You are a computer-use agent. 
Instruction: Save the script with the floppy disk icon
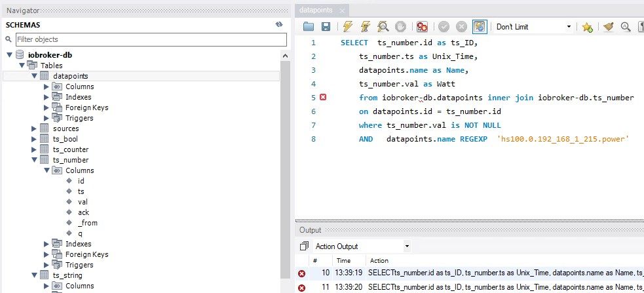326,27
